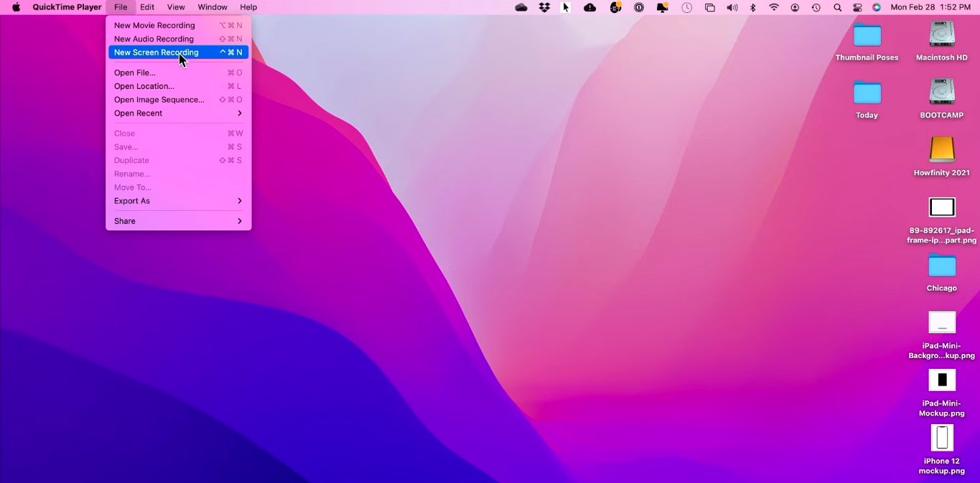The height and width of the screenshot is (483, 980).
Task: Click the flagged monitor menu bar icon
Action: pyautogui.click(x=663, y=7)
